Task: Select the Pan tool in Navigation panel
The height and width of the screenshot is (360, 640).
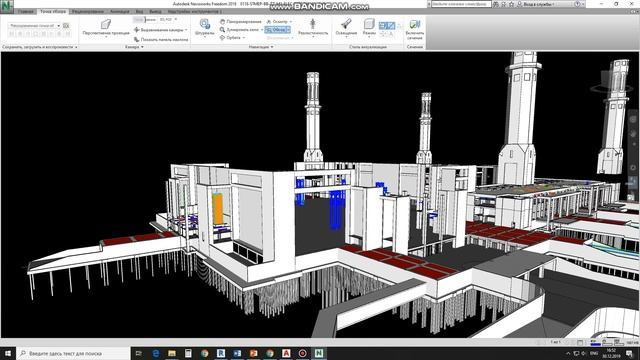Action: point(241,22)
